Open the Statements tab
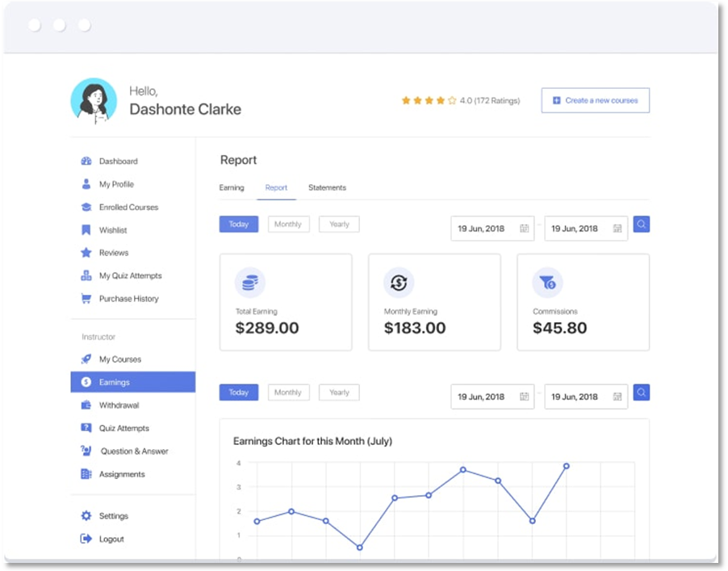The height and width of the screenshot is (571, 728). (x=328, y=187)
